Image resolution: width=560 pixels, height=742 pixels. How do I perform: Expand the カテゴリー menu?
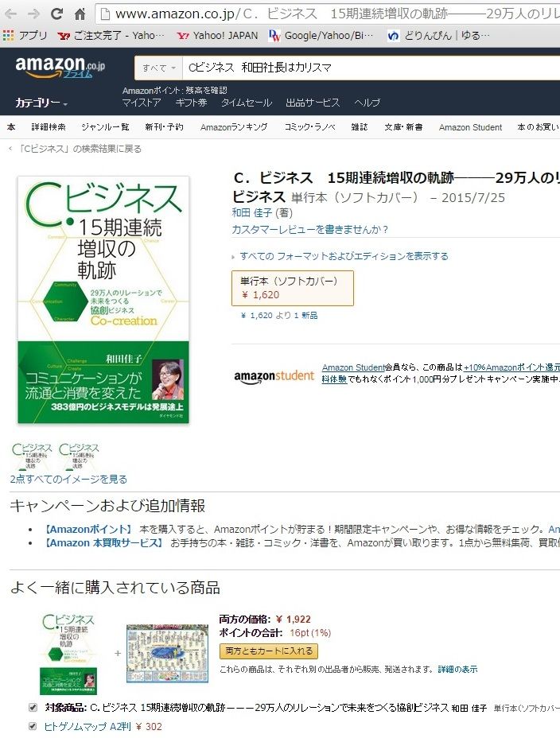coord(41,103)
